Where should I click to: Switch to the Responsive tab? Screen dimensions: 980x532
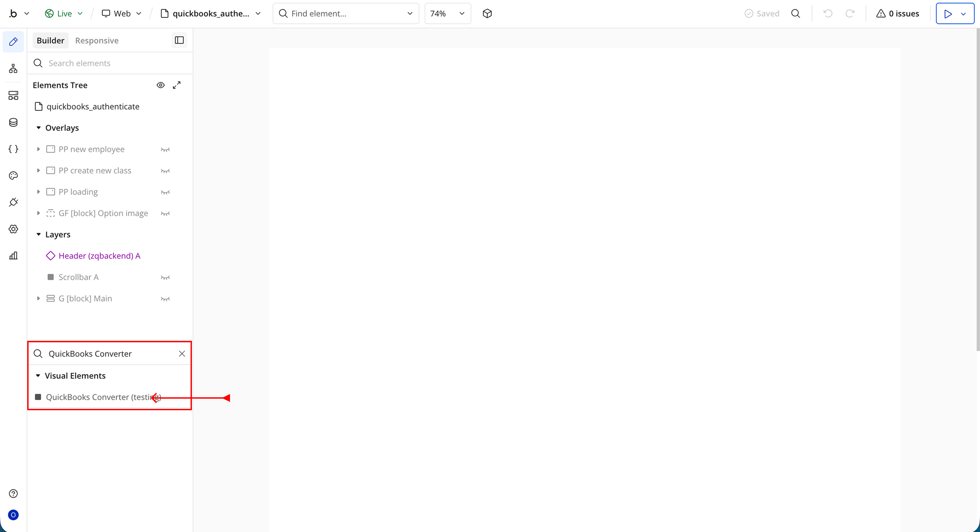(x=97, y=41)
